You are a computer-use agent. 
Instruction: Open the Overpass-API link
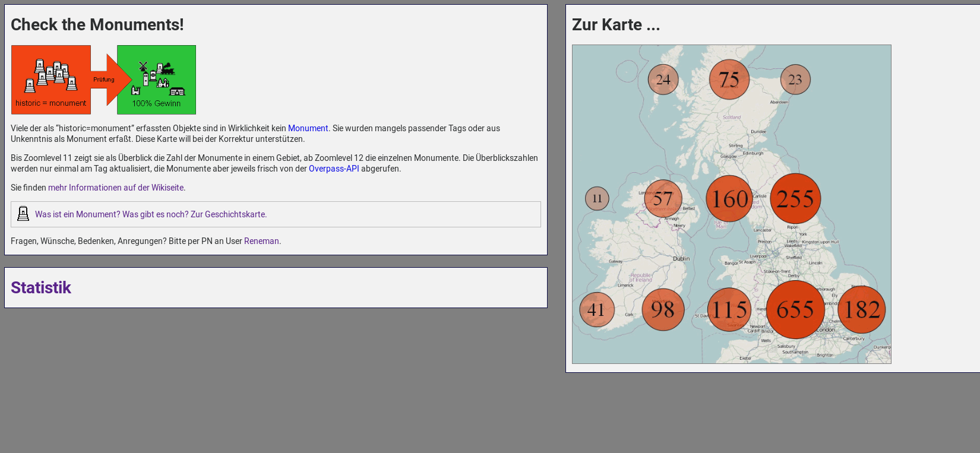[334, 169]
